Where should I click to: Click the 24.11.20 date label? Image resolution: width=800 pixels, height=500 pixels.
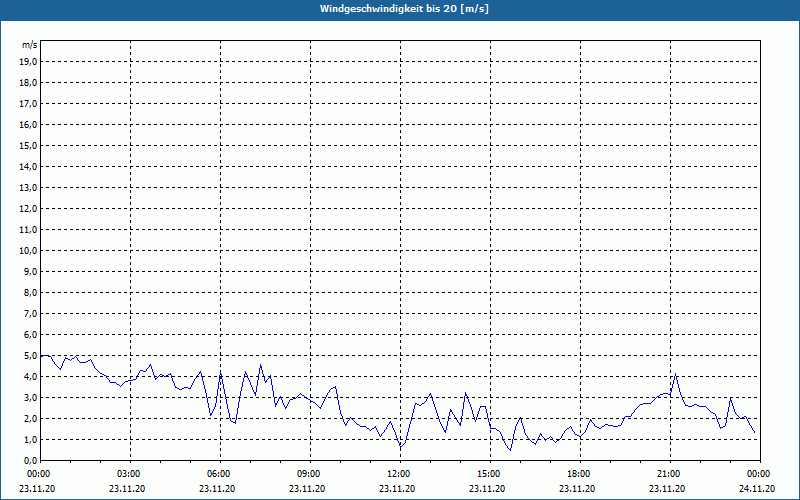pos(757,489)
